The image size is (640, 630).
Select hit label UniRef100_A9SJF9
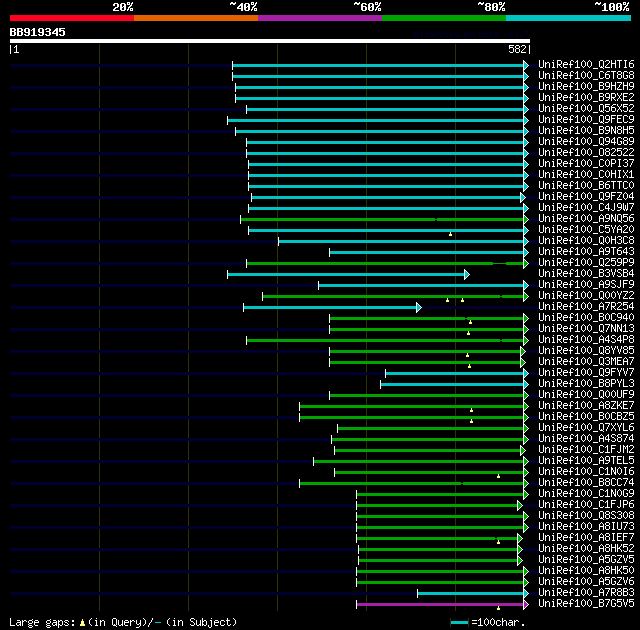click(x=586, y=285)
